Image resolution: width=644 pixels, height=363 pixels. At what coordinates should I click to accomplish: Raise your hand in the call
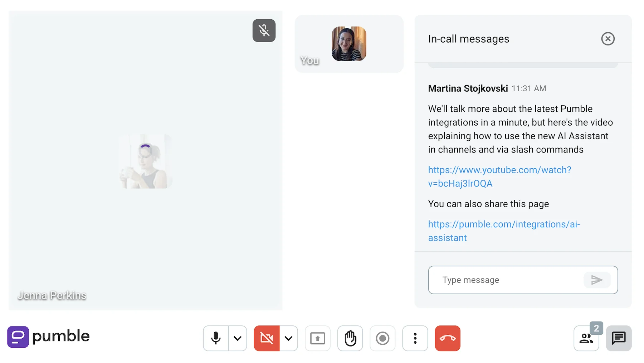tap(350, 338)
